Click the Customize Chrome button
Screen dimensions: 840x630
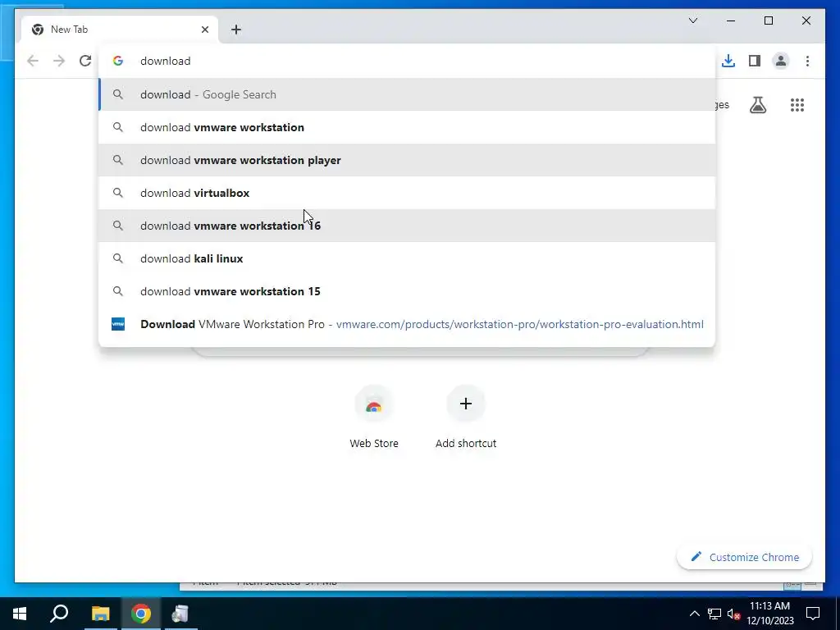tap(745, 557)
